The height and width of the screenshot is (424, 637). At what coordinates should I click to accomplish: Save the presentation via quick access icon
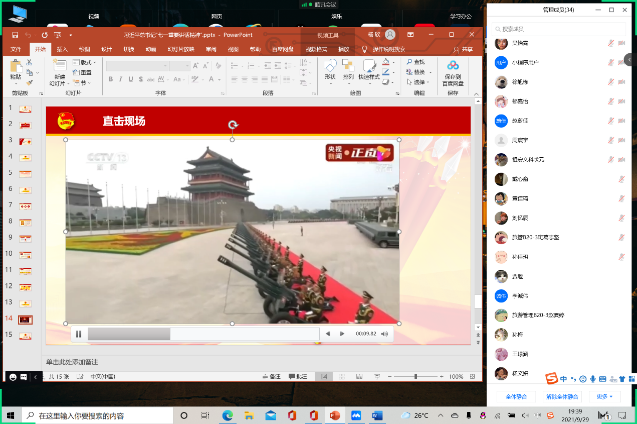15,35
